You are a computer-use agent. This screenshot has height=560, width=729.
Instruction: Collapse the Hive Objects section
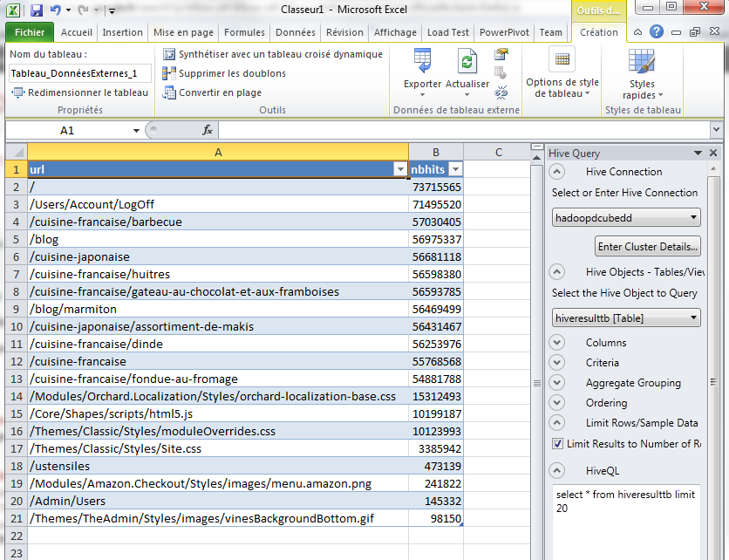click(x=557, y=271)
